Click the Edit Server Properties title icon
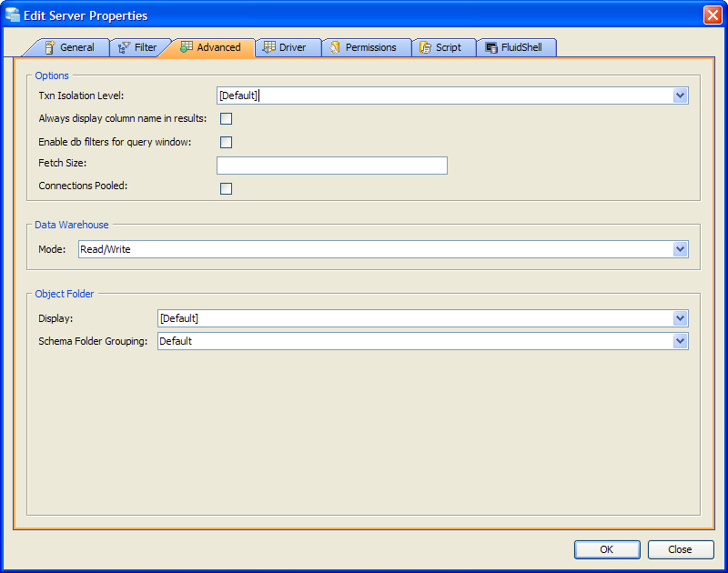The image size is (728, 573). pos(13,15)
